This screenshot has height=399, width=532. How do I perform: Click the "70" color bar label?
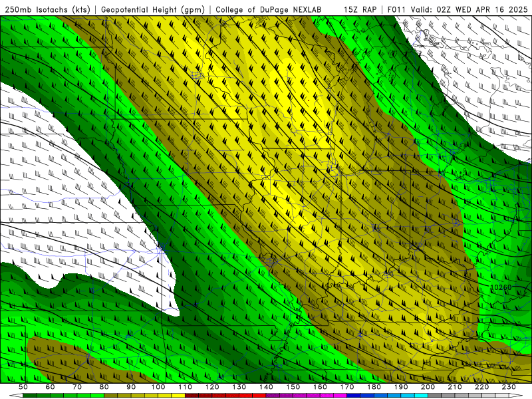[x=77, y=387]
